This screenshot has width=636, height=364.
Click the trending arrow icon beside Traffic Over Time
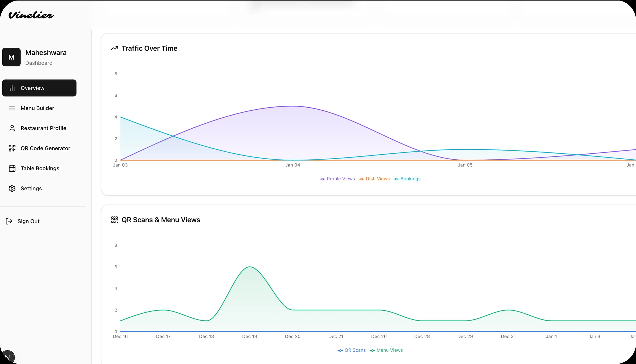point(114,48)
